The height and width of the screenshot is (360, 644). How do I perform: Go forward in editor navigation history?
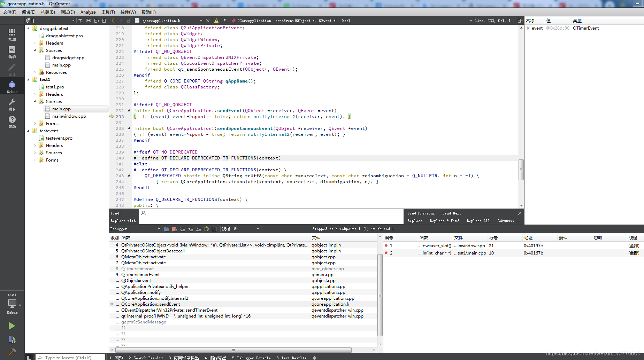pyautogui.click(x=121, y=21)
